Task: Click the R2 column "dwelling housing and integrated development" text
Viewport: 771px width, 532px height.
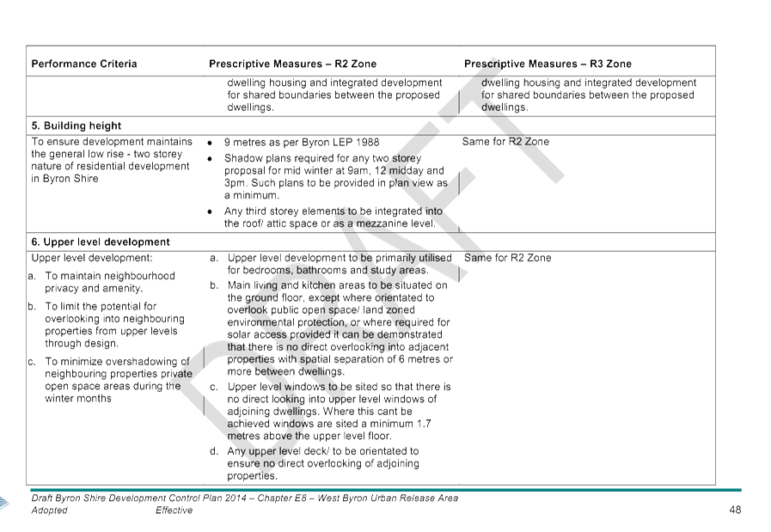Action: pyautogui.click(x=334, y=95)
